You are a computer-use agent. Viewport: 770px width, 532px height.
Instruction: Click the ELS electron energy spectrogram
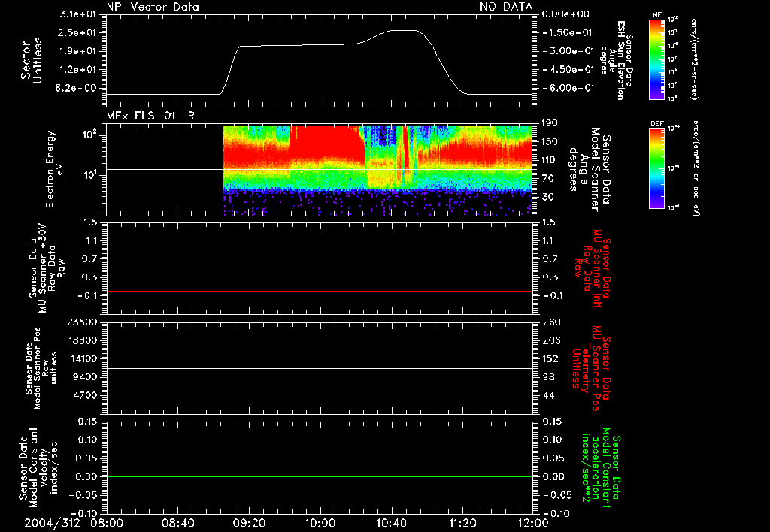point(378,171)
